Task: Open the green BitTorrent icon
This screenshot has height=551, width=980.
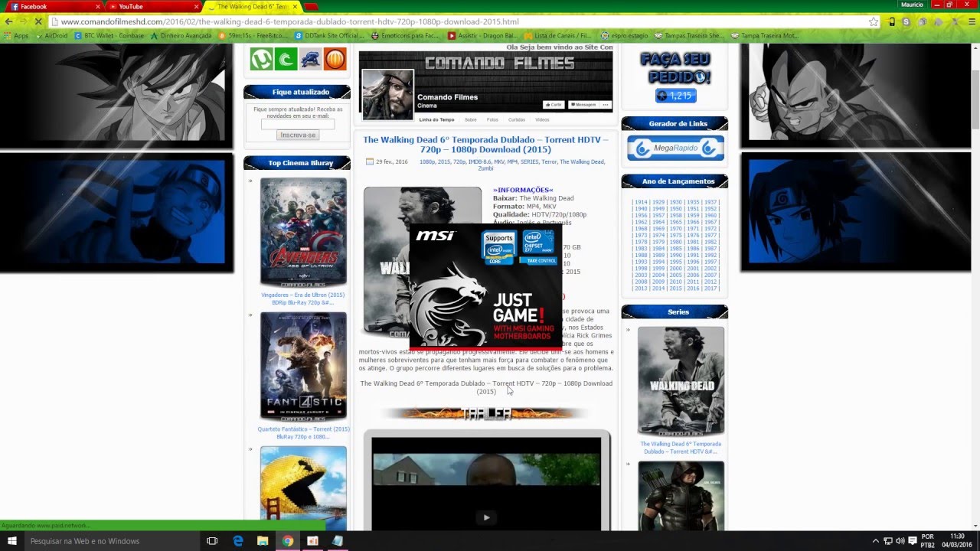Action: click(x=286, y=59)
